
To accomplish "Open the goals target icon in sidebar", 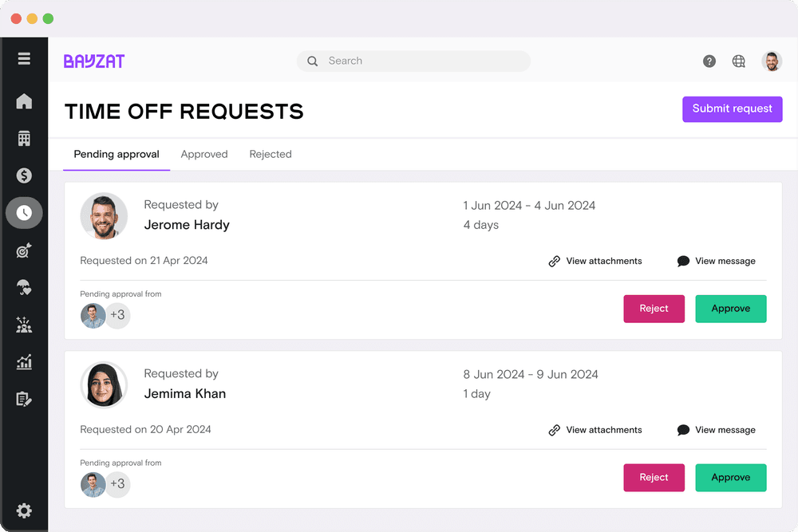I will coord(24,250).
